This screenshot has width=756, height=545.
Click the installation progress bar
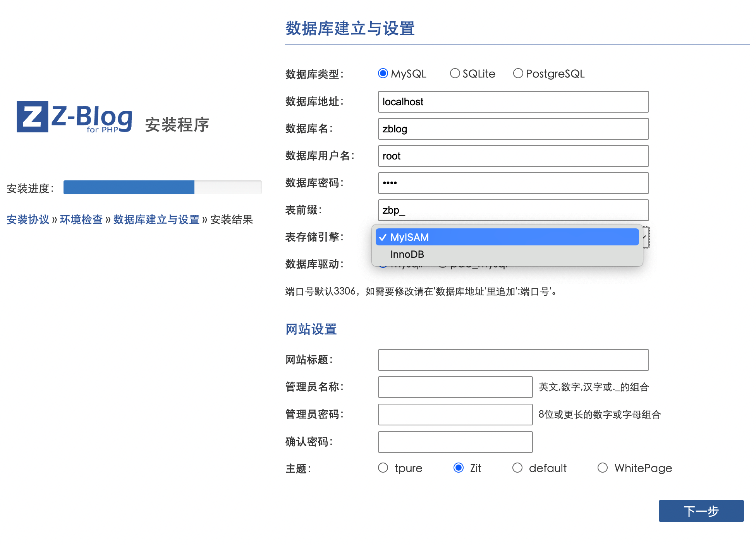[163, 187]
